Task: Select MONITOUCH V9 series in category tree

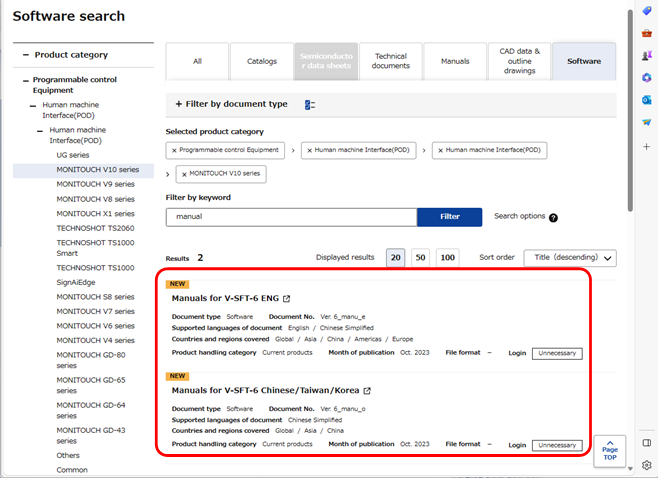Action: (x=95, y=184)
